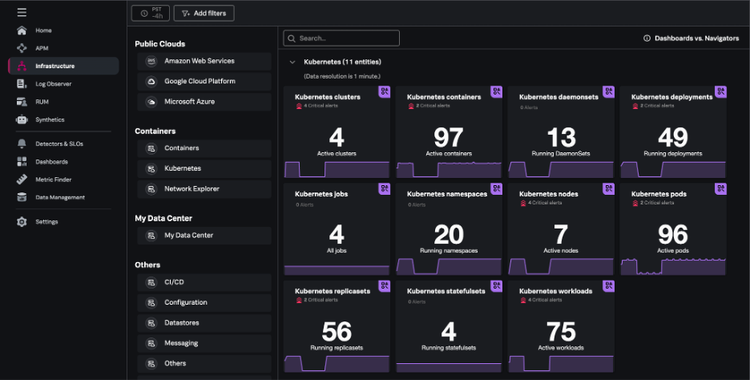Select Messaging entry
Screen dimensions: 750x380
click(x=204, y=343)
